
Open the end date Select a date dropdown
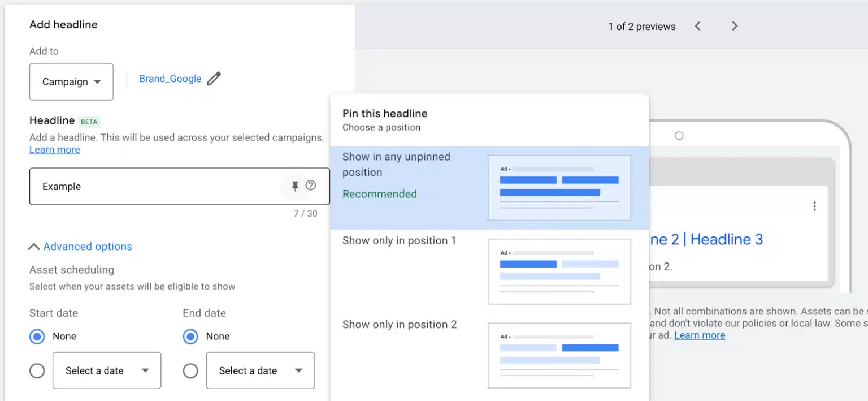(x=260, y=371)
